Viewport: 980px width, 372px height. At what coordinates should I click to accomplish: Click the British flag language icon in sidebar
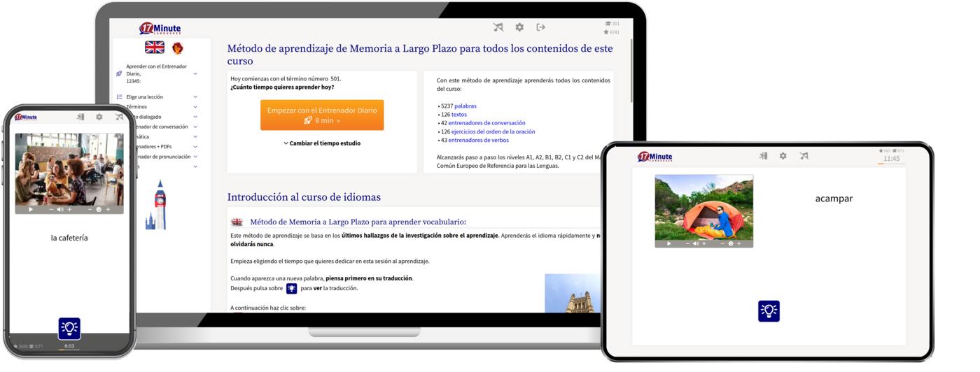(x=155, y=48)
